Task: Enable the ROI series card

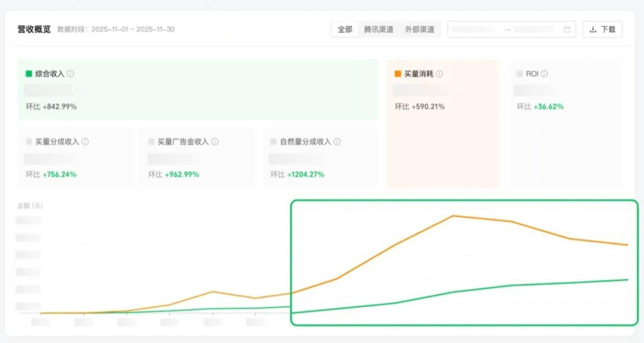Action: coord(565,123)
